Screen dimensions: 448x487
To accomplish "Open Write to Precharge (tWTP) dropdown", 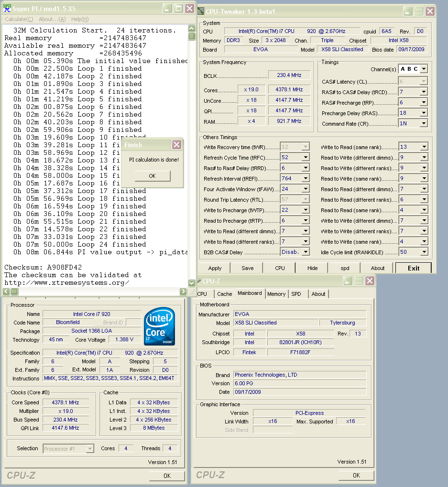I will pos(306,210).
